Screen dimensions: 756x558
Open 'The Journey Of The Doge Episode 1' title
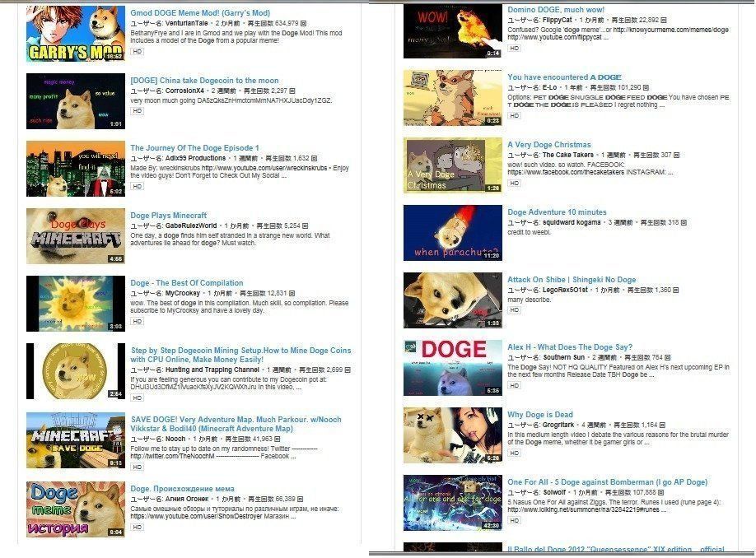coord(194,148)
